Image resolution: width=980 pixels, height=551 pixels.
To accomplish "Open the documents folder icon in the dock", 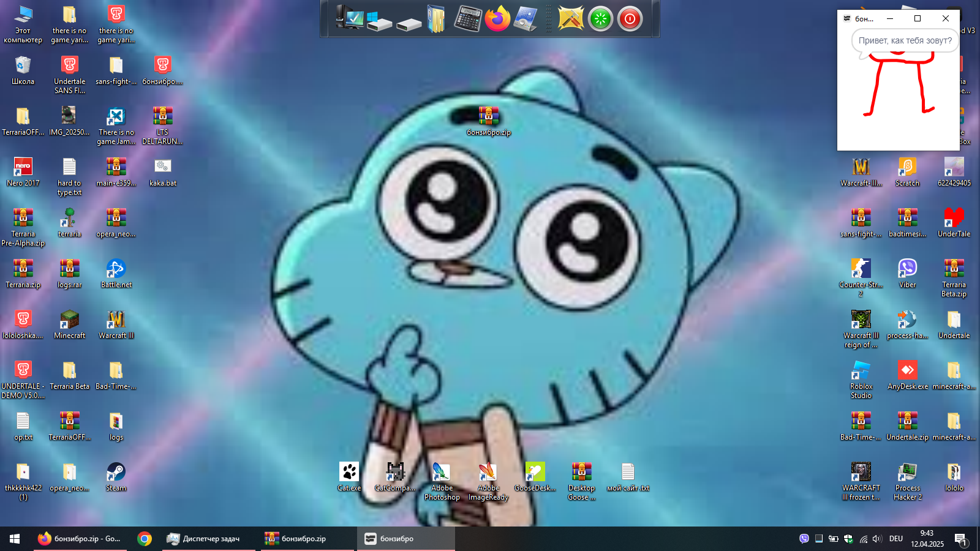I will [x=436, y=19].
